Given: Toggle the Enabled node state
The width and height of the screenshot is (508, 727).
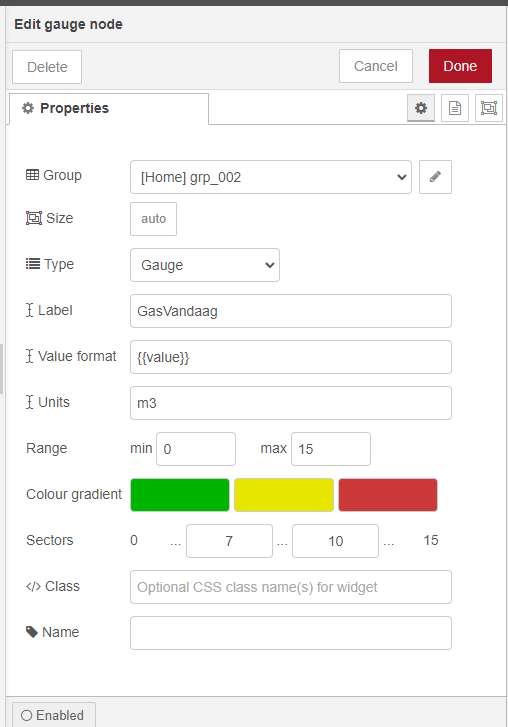Looking at the screenshot, I should click(53, 715).
